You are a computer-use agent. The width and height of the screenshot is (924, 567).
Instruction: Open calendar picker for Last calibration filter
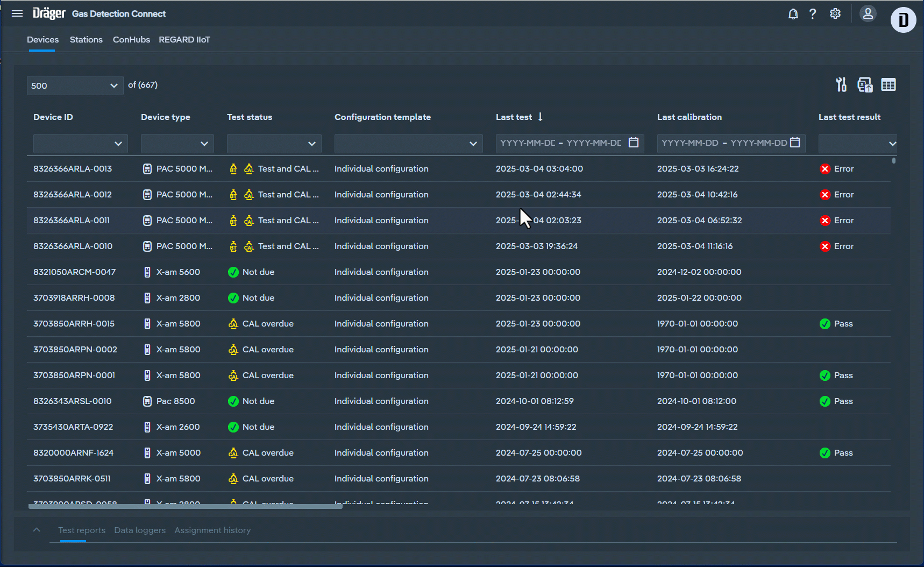tap(795, 143)
